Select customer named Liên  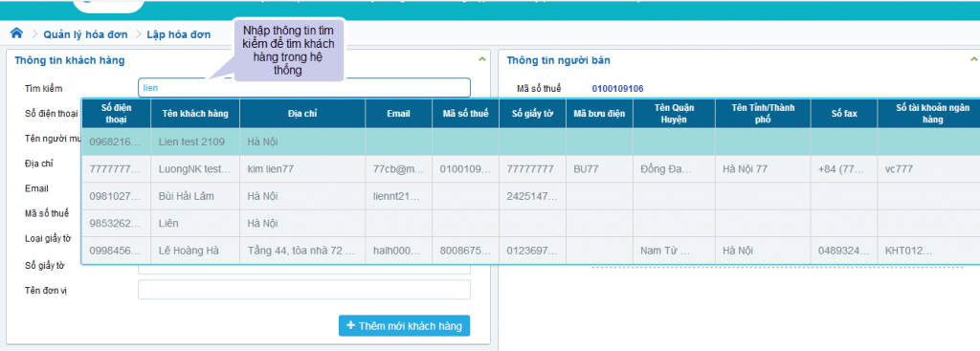(x=530, y=223)
